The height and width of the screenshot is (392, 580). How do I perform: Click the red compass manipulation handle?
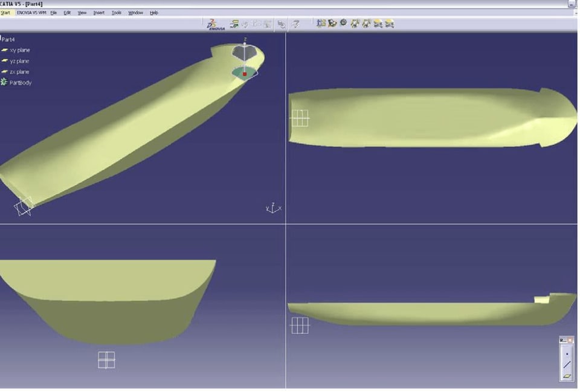tap(245, 74)
